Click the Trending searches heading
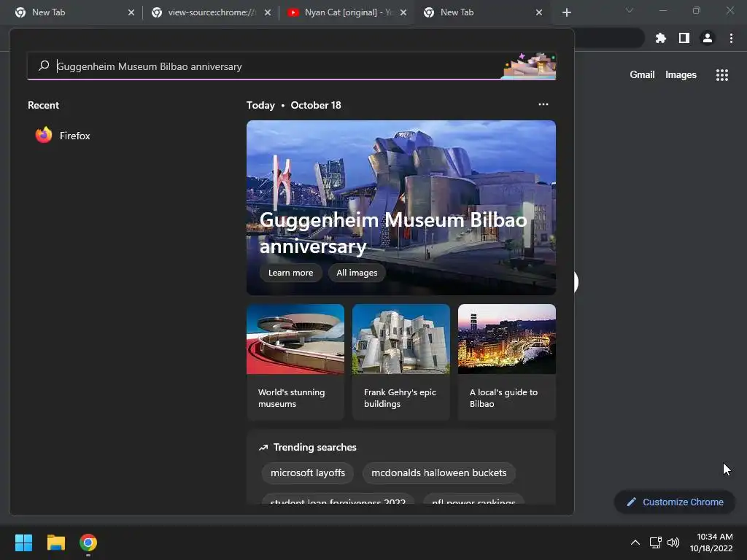 [x=315, y=447]
